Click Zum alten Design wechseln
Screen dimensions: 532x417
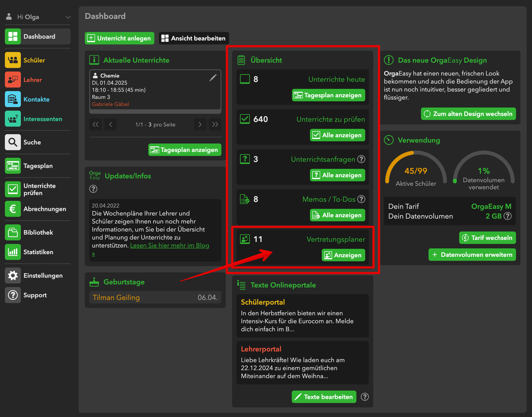468,114
